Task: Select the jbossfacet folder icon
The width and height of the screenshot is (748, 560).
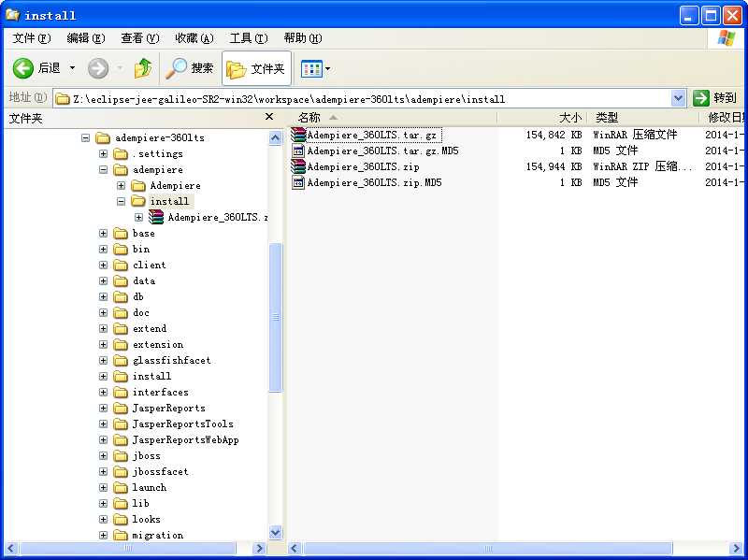Action: [x=121, y=472]
